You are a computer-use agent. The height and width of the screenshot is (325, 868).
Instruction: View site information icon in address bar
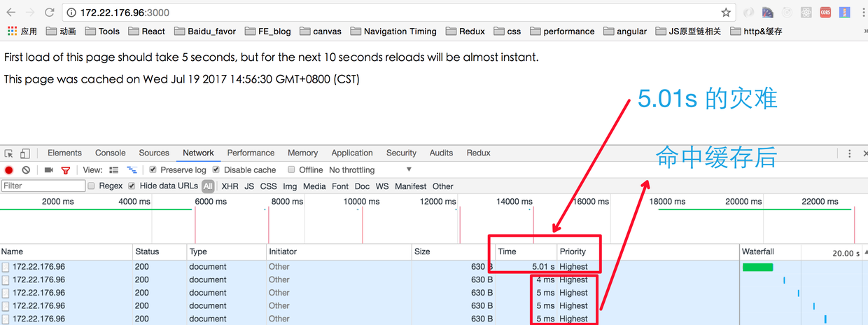pos(71,13)
